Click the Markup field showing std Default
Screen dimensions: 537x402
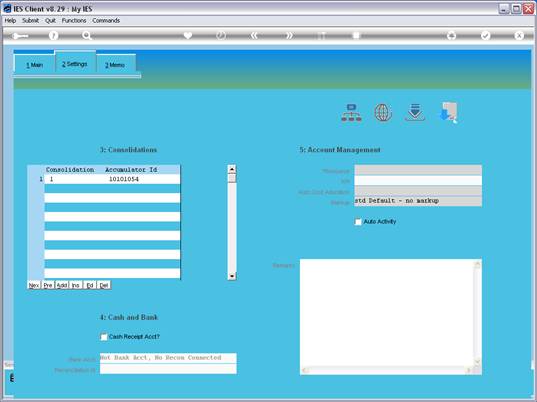click(x=418, y=201)
